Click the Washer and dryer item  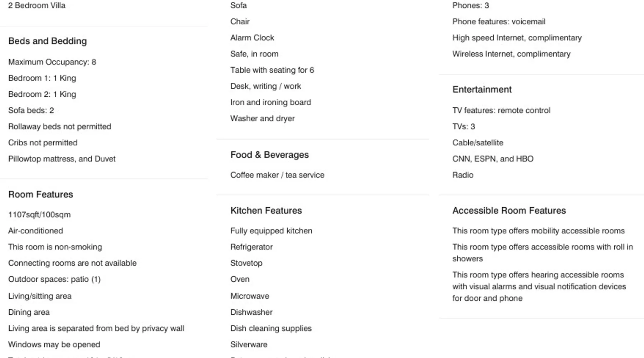[262, 118]
